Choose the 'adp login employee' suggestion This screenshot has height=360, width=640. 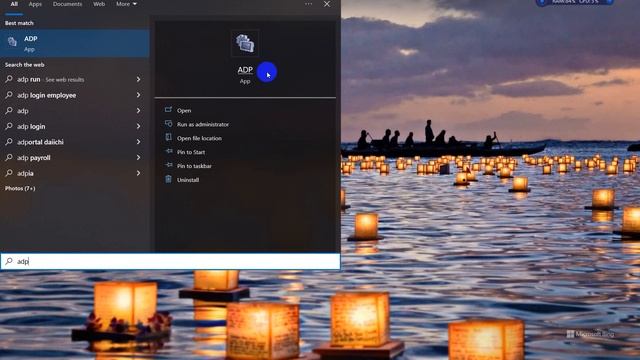point(75,95)
